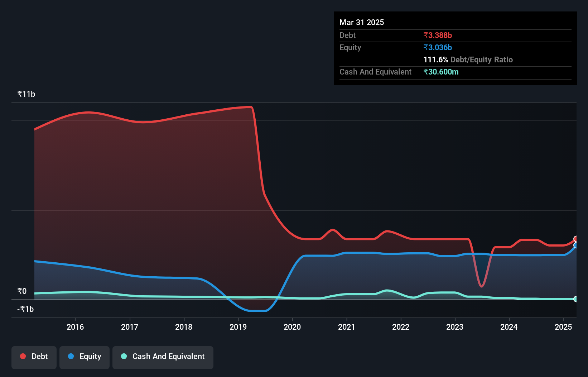The width and height of the screenshot is (588, 377).
Task: Toggle the Debt series legend button
Action: [x=34, y=357]
